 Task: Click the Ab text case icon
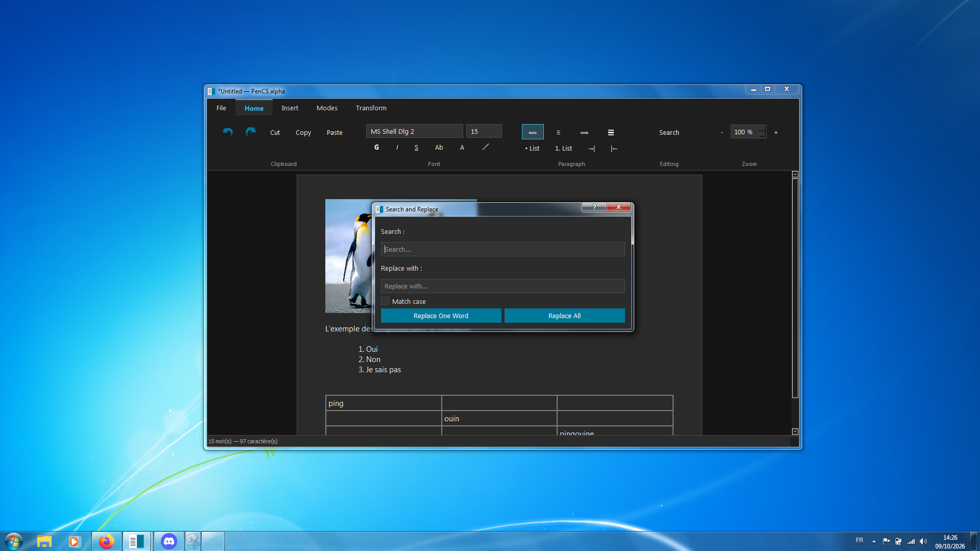coord(439,147)
